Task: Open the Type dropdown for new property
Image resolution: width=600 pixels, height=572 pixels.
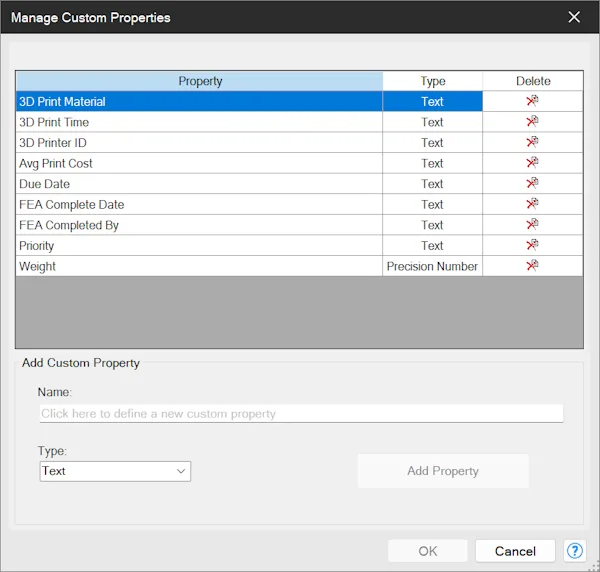Action: (115, 471)
